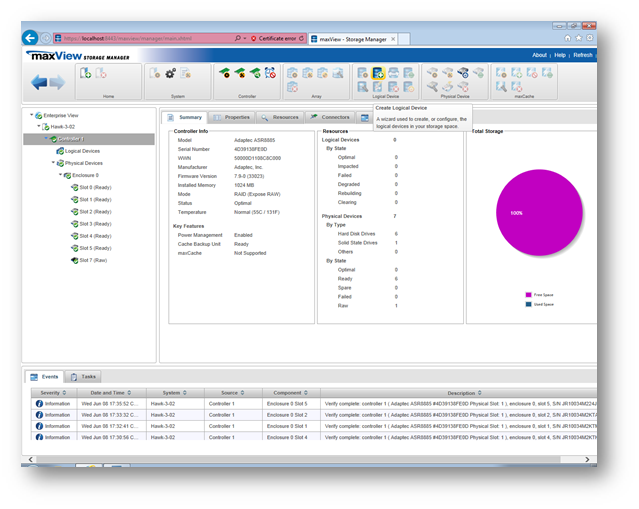Click the large blue back arrow in maxView toolbar
This screenshot has height=509, width=639.
[x=39, y=82]
